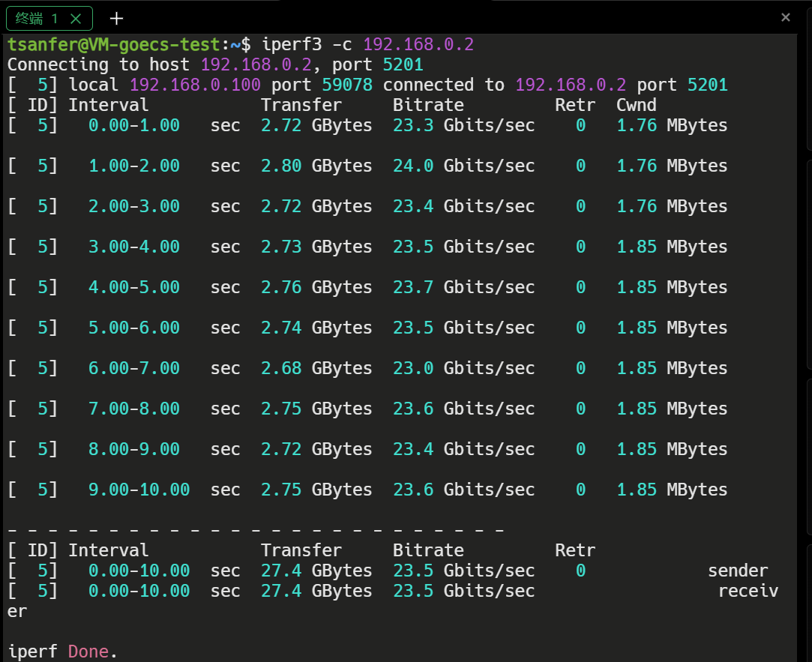The height and width of the screenshot is (662, 812).
Task: Open a new terminal tab with plus button
Action: pyautogui.click(x=115, y=18)
